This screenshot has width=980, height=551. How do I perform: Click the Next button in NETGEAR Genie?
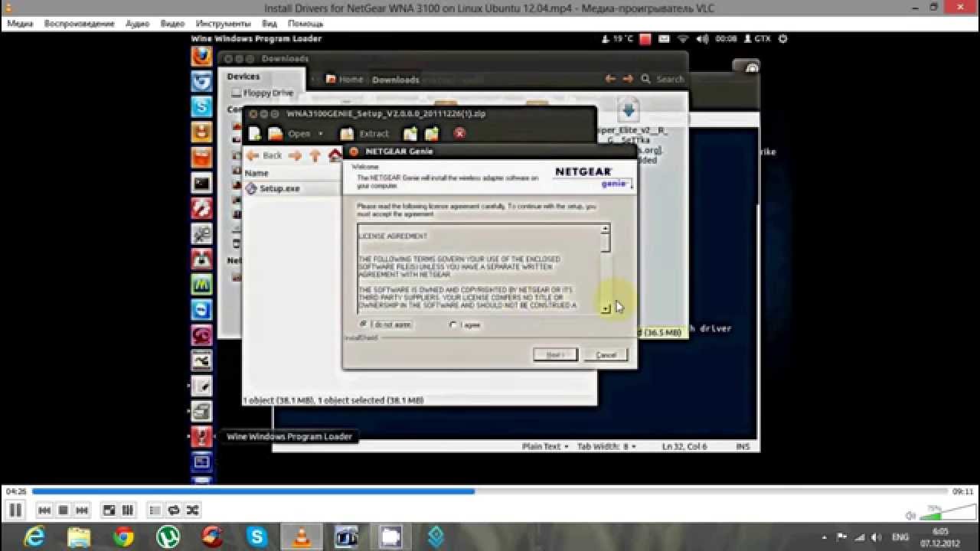click(555, 355)
